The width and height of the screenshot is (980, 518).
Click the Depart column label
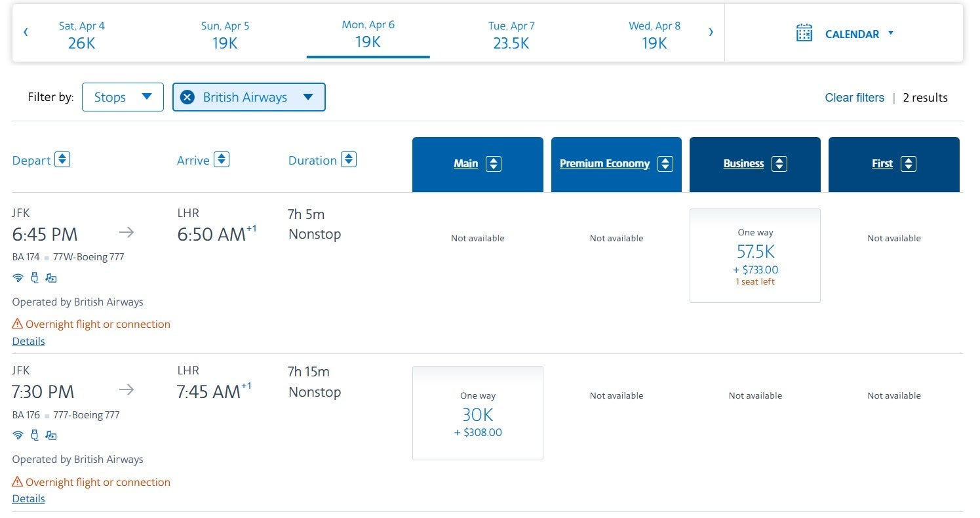click(x=31, y=160)
